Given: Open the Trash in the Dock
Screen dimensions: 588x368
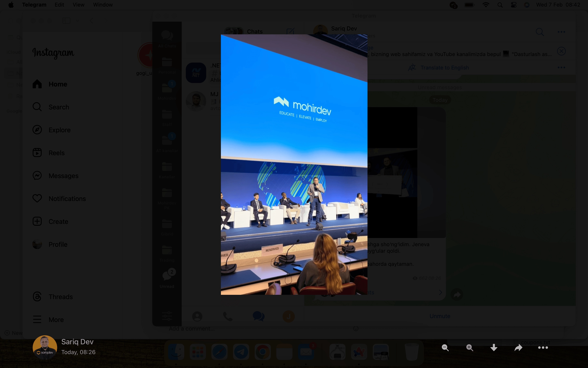Looking at the screenshot, I should pos(411,352).
